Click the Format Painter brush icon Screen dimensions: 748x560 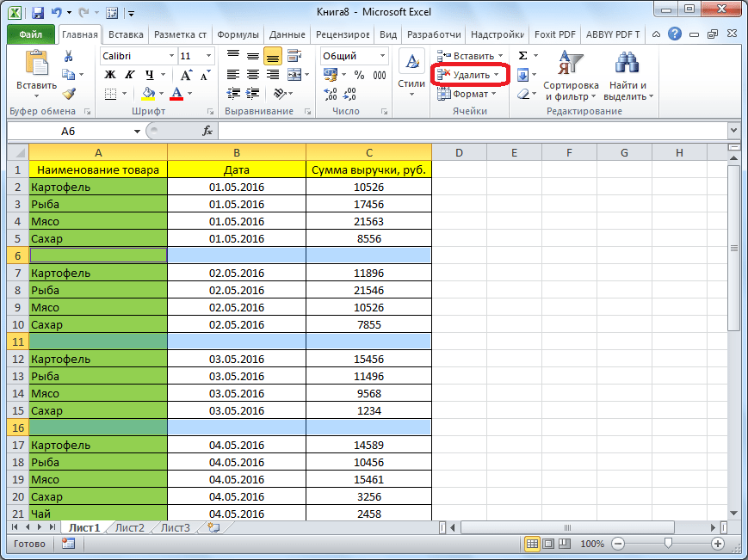pyautogui.click(x=69, y=94)
